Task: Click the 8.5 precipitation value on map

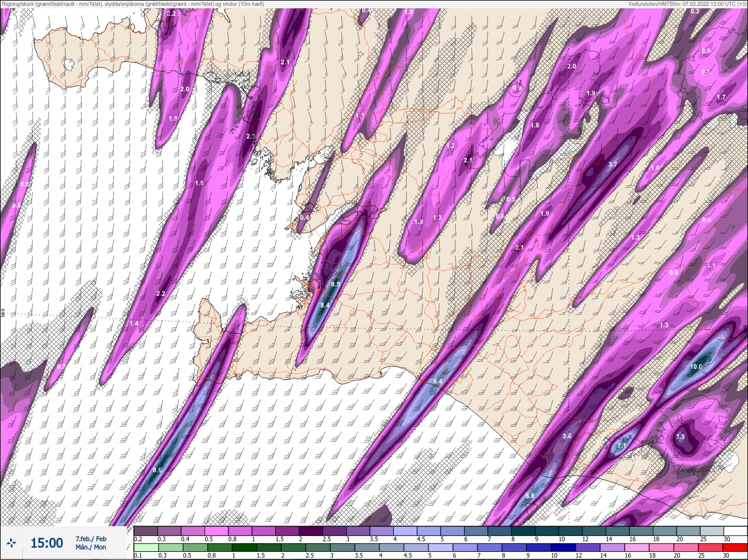Action: pyautogui.click(x=335, y=284)
